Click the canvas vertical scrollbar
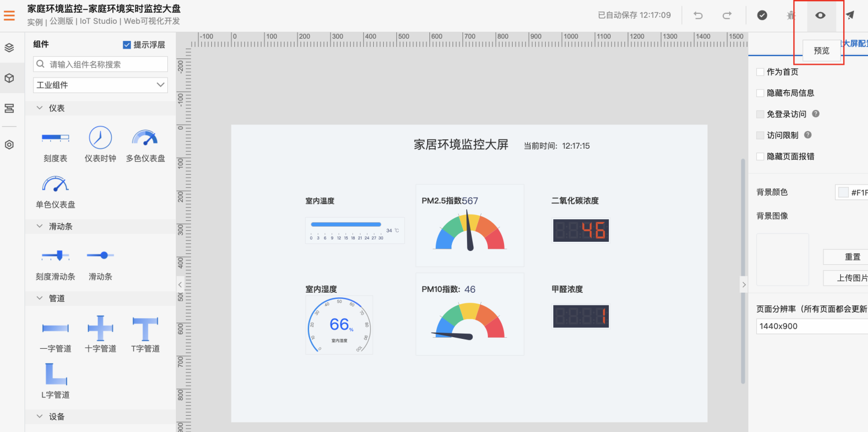Screen dimensions: 868x432 tap(744, 271)
